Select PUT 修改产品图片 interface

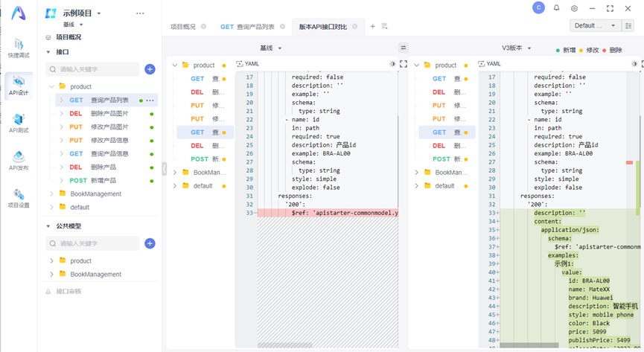(x=106, y=127)
